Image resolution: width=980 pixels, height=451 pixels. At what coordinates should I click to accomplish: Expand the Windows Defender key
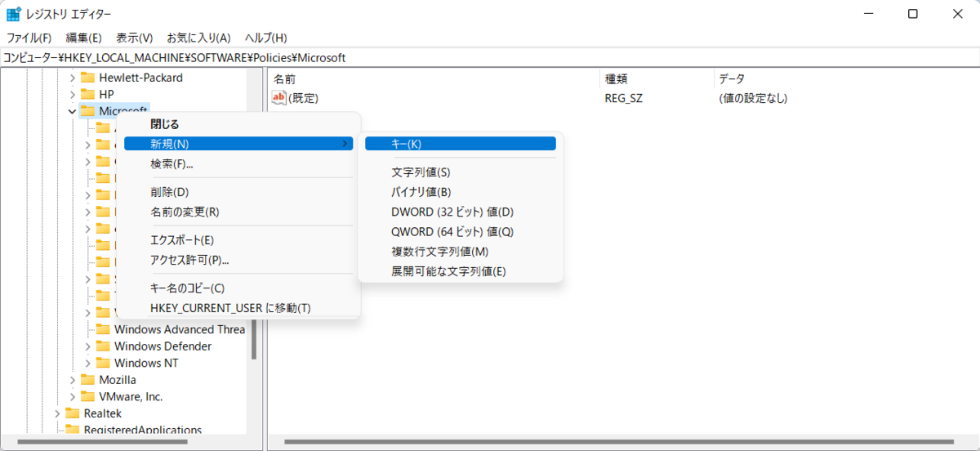tap(87, 346)
